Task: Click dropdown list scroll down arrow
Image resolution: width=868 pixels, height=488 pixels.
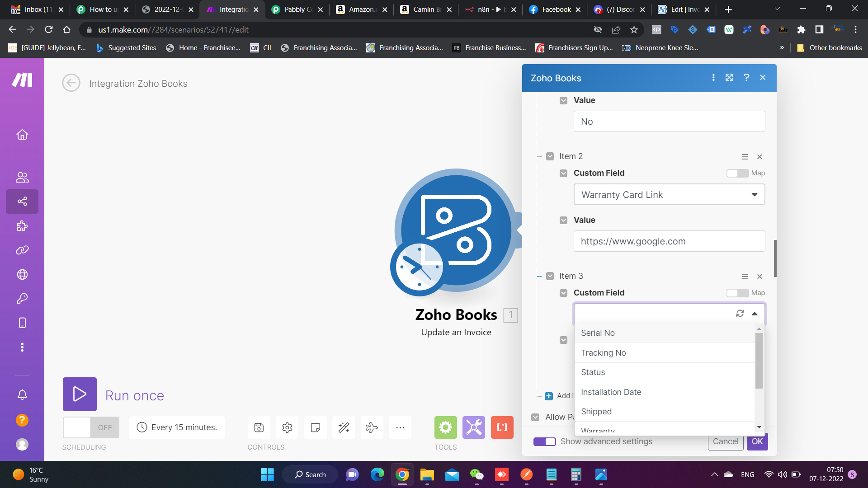Action: [x=759, y=427]
